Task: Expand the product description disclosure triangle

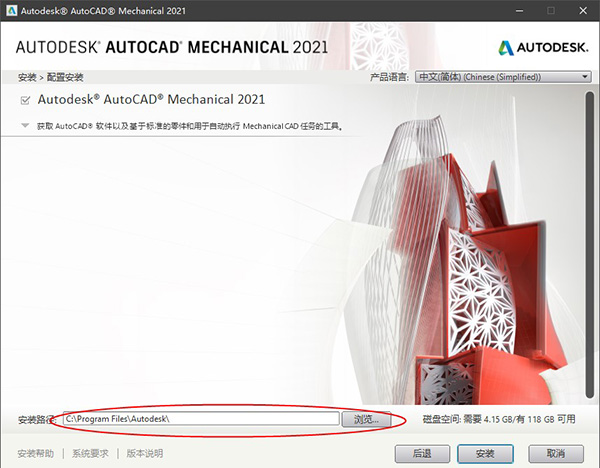Action: point(25,126)
